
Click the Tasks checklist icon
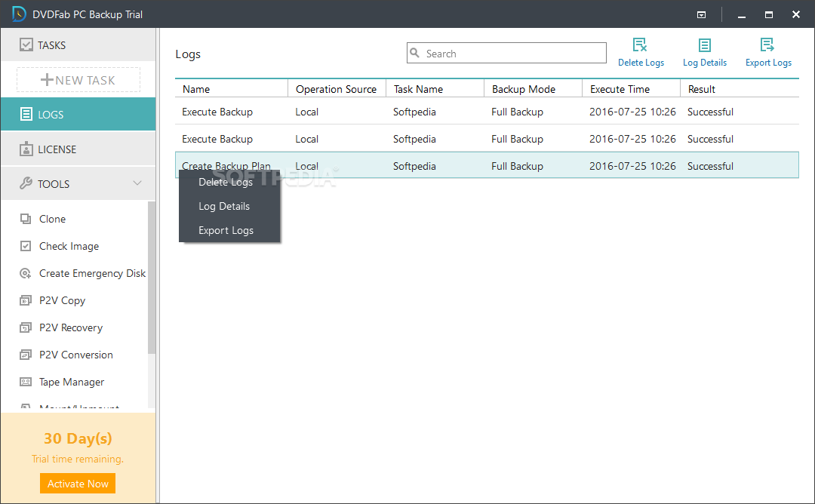coord(26,45)
